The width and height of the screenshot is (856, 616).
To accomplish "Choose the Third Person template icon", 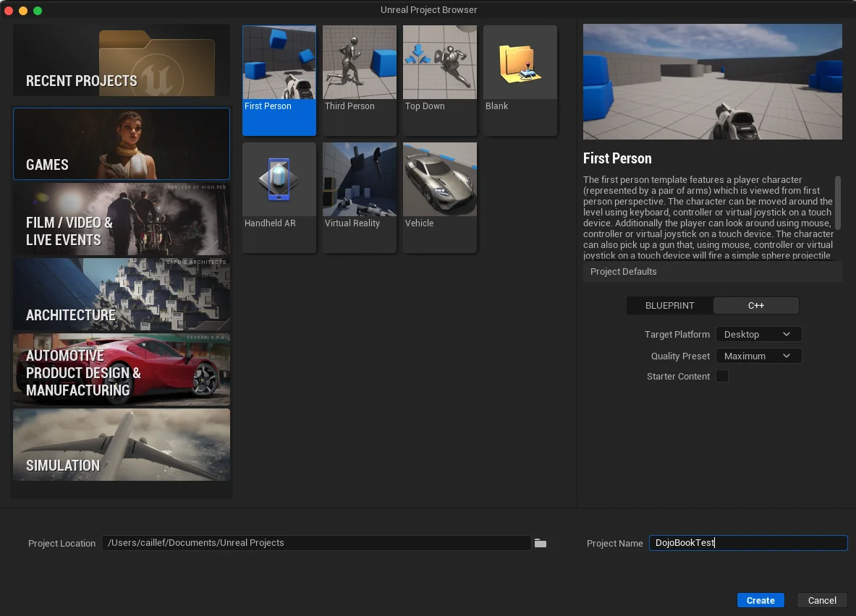I will coord(360,63).
